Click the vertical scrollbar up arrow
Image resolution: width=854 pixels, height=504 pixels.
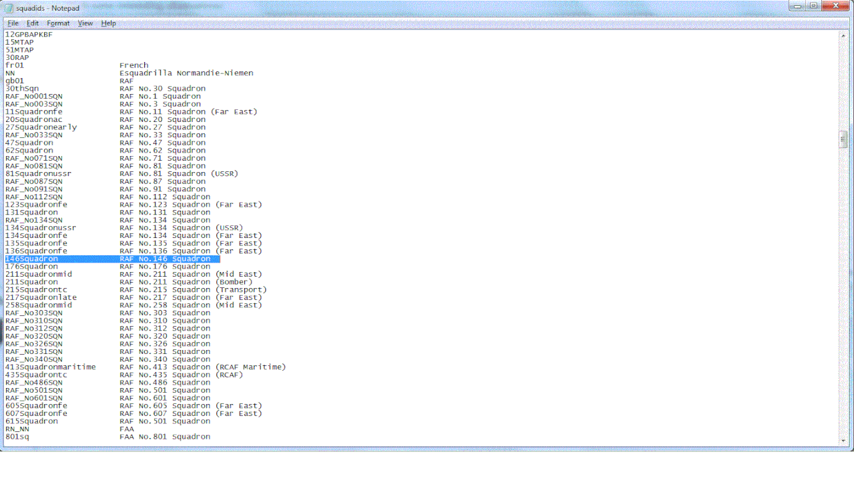(843, 35)
